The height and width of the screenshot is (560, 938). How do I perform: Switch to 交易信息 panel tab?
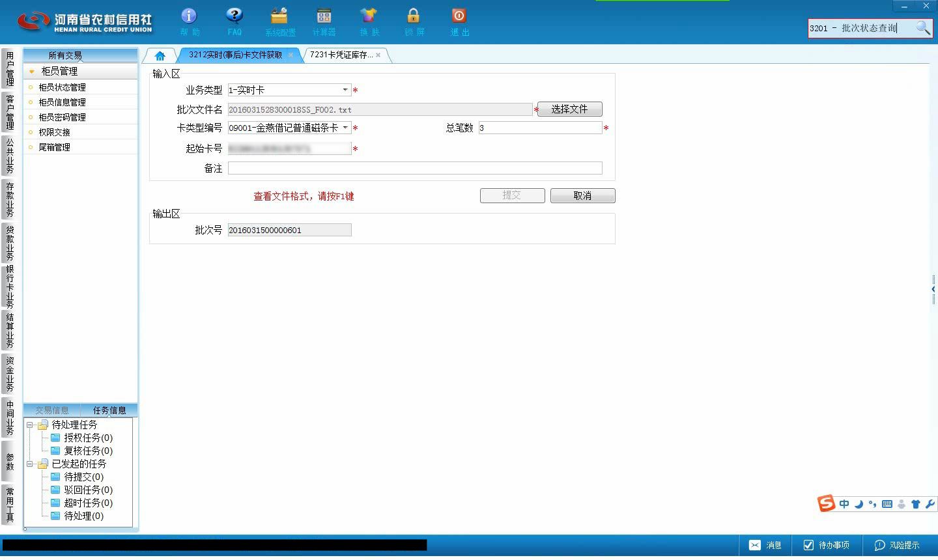[52, 410]
